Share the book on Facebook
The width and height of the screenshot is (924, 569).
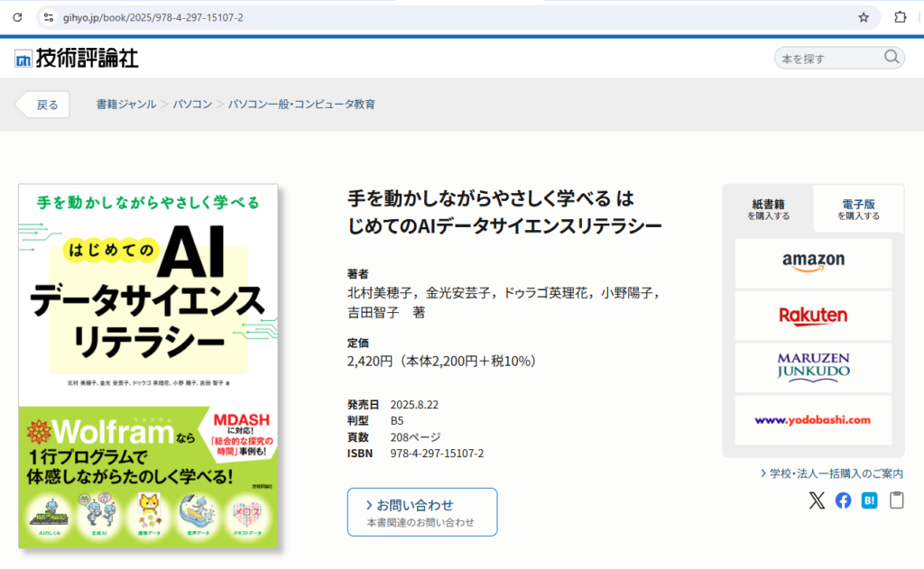(844, 500)
